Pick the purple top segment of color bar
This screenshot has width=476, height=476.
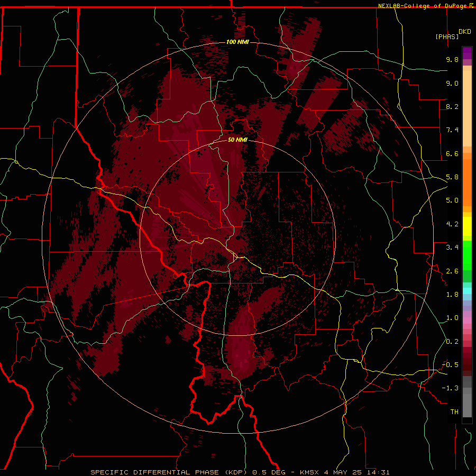pos(467,53)
